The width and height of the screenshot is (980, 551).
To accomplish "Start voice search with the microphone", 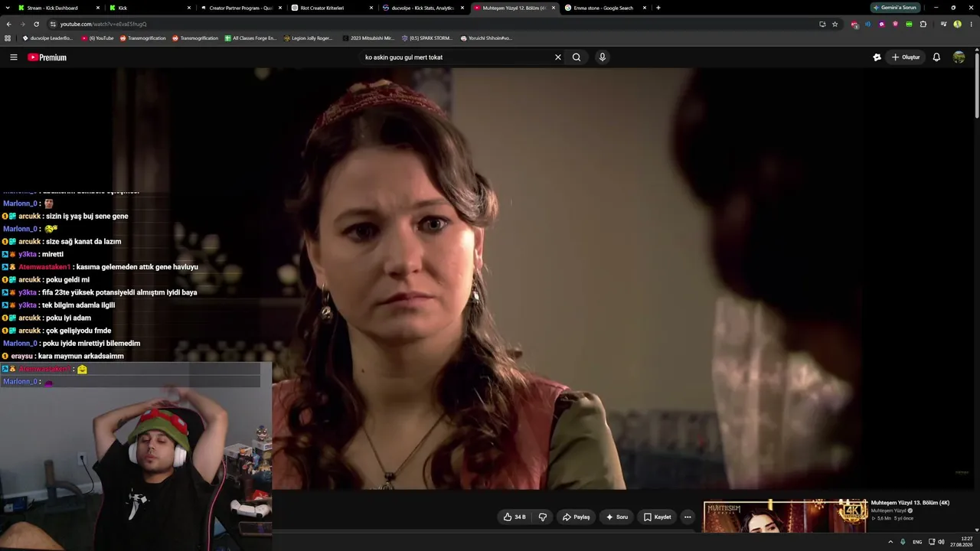I will [x=603, y=57].
